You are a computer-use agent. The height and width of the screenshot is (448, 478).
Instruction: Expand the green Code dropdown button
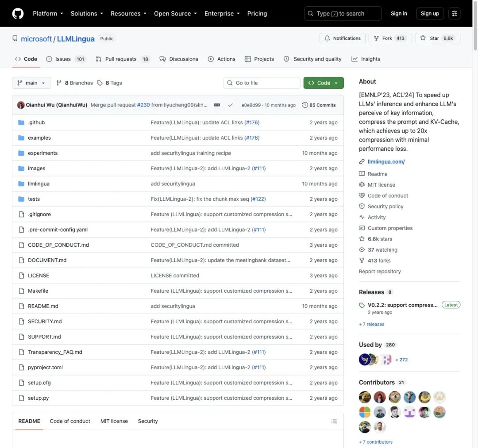click(x=324, y=83)
